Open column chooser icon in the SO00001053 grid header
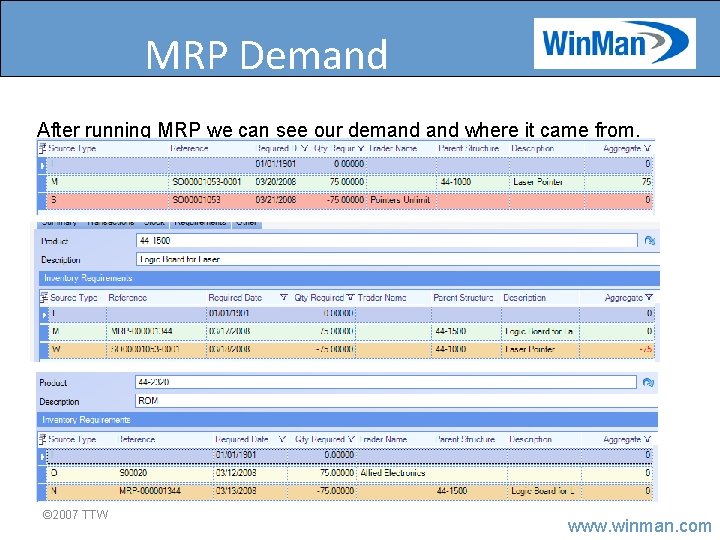 click(x=43, y=148)
